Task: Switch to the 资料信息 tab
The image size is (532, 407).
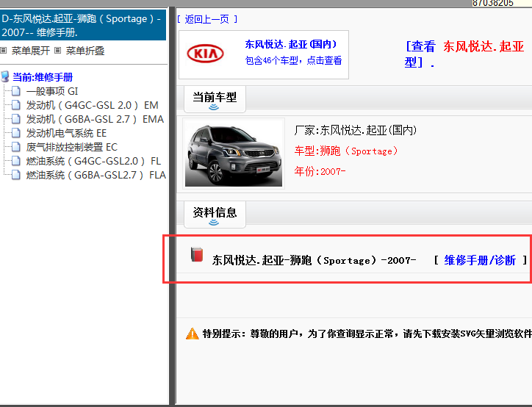Action: tap(215, 215)
